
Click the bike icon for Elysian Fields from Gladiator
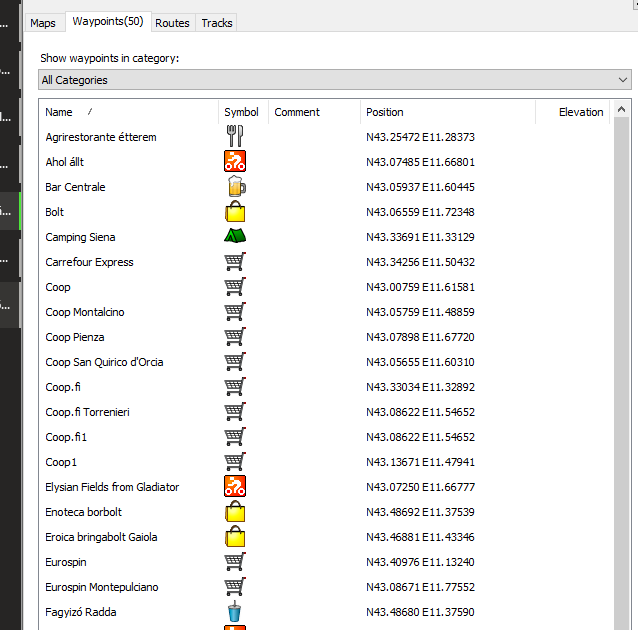tap(235, 486)
